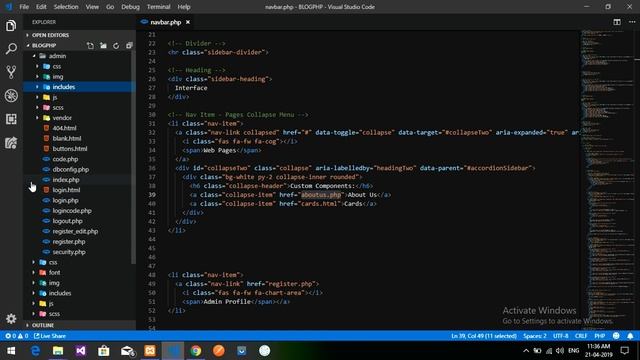Open the system tray volume control
Viewport: 640px width, 360px height.
pos(560,351)
